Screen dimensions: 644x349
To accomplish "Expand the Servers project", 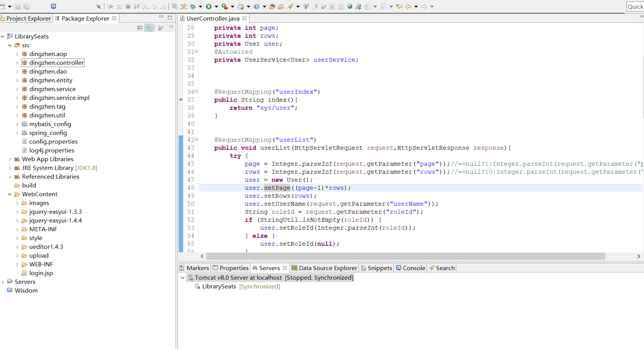I will pyautogui.click(x=3, y=282).
